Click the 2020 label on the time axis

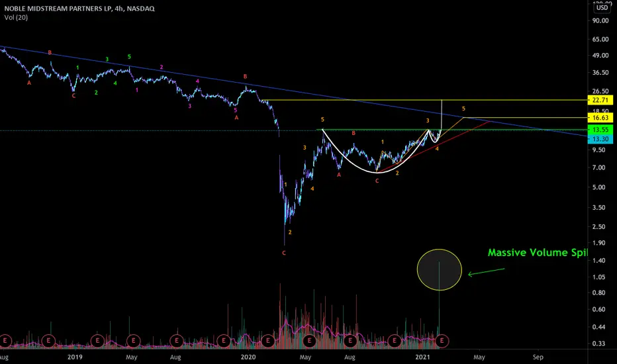pyautogui.click(x=248, y=357)
